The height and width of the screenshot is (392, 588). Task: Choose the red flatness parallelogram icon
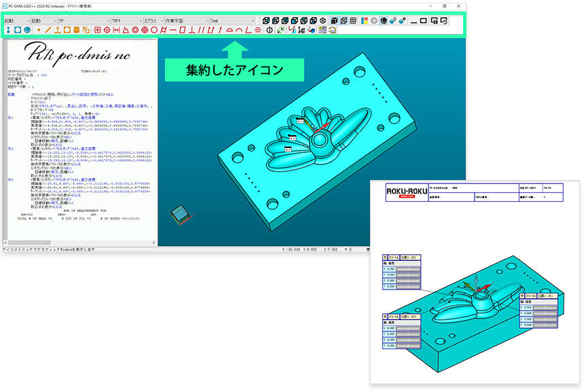click(x=182, y=30)
